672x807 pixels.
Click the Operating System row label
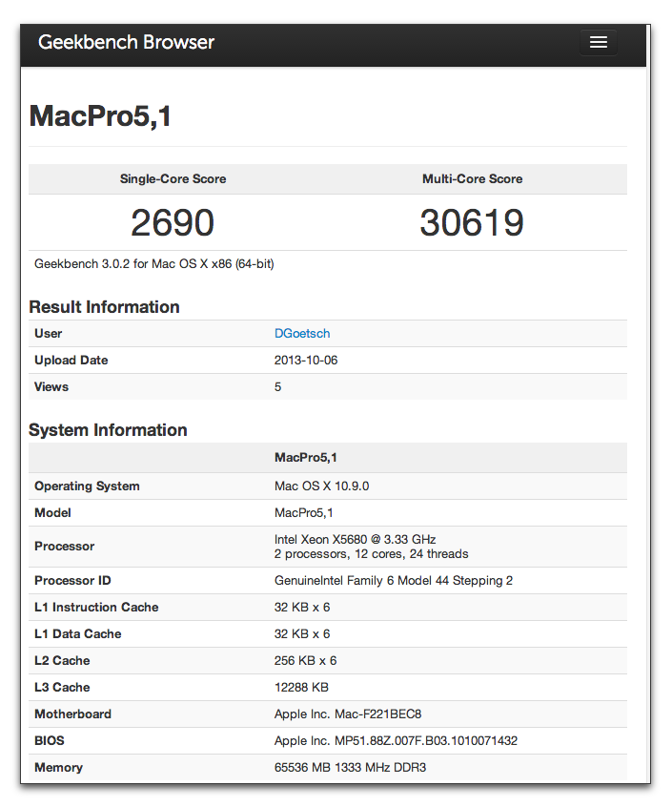87,486
